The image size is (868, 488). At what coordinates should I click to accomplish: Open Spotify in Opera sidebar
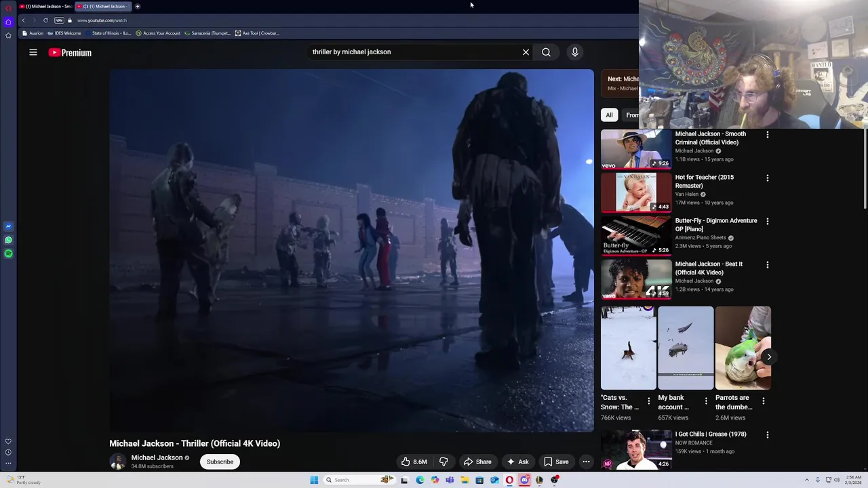click(x=8, y=253)
